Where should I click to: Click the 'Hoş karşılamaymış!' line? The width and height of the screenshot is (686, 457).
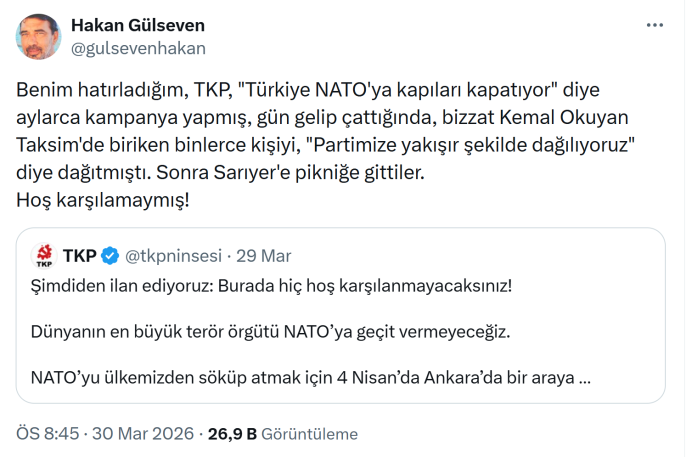tap(103, 200)
